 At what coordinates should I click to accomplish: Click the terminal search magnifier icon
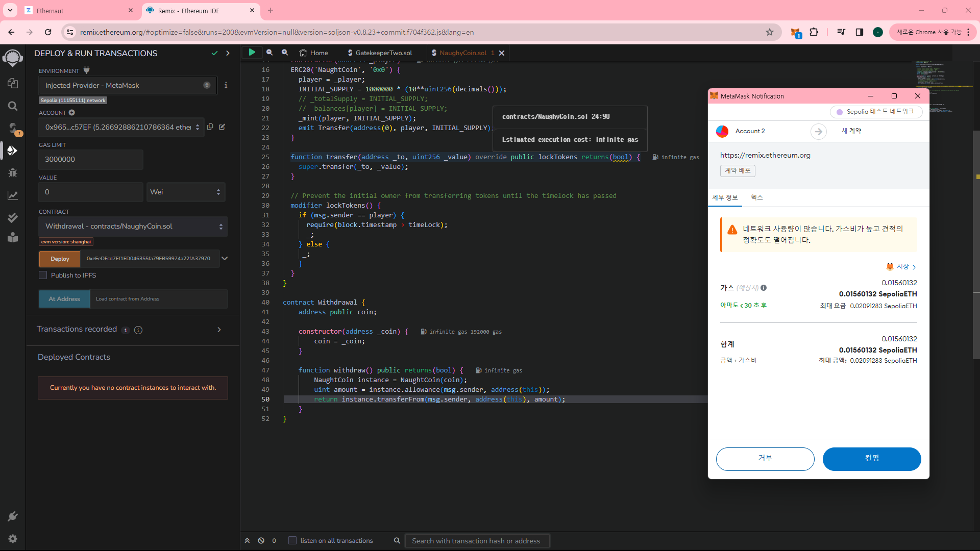(x=397, y=540)
